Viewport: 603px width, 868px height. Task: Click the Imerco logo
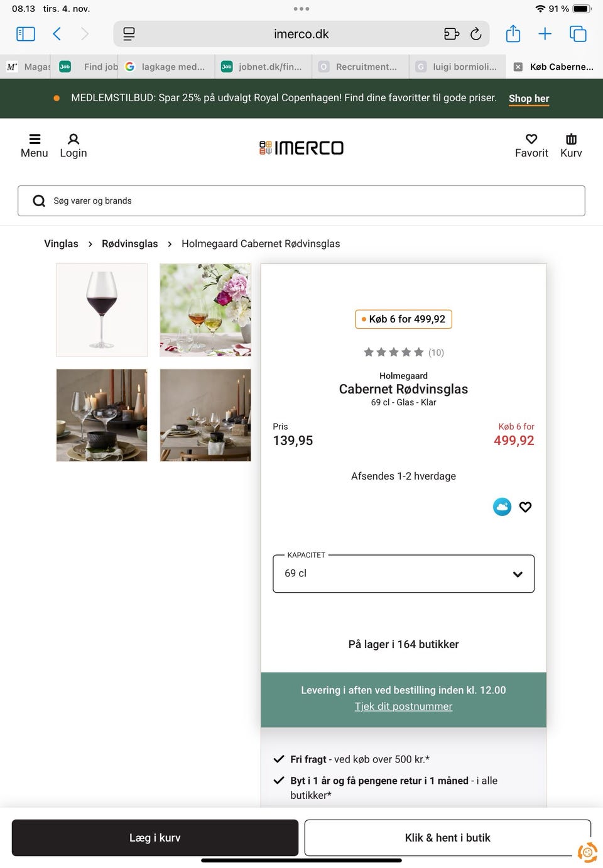pos(301,147)
